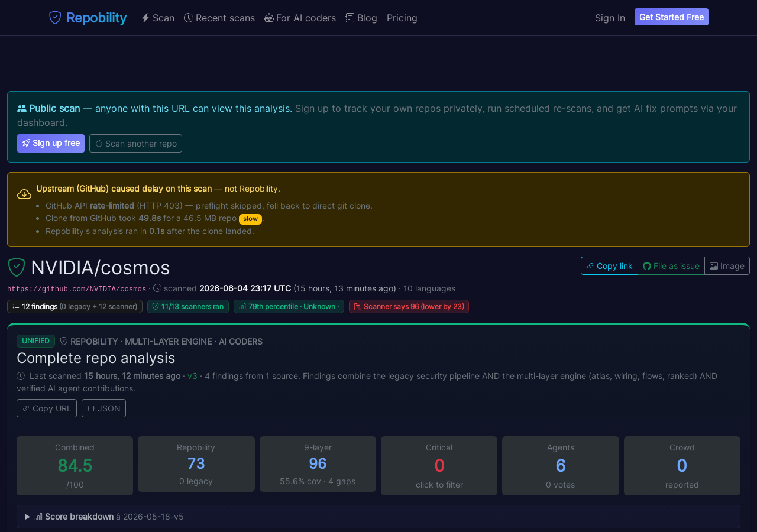Open the v3 version link
The width and height of the screenshot is (757, 532).
coord(192,376)
